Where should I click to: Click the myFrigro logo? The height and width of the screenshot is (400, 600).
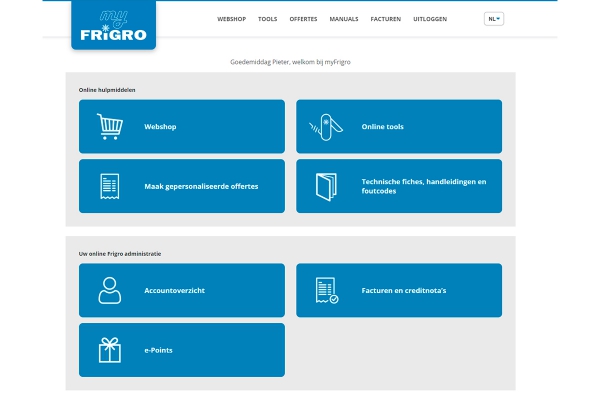113,25
